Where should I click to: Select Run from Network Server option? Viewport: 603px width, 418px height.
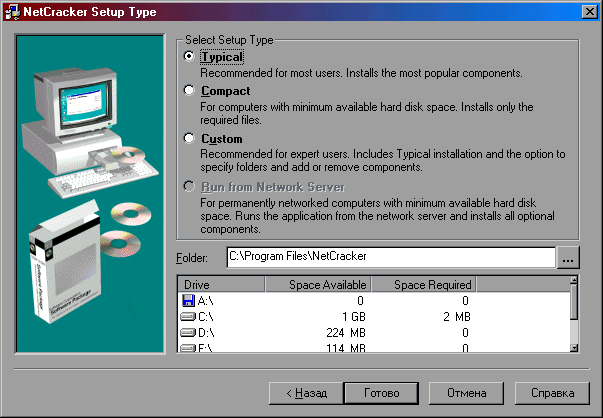[x=189, y=187]
